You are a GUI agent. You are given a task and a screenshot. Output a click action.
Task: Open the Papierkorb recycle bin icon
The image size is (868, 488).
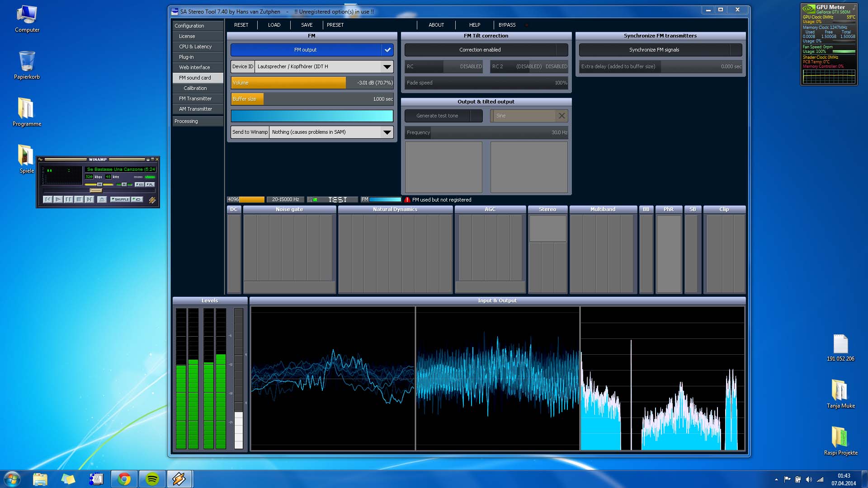point(27,65)
